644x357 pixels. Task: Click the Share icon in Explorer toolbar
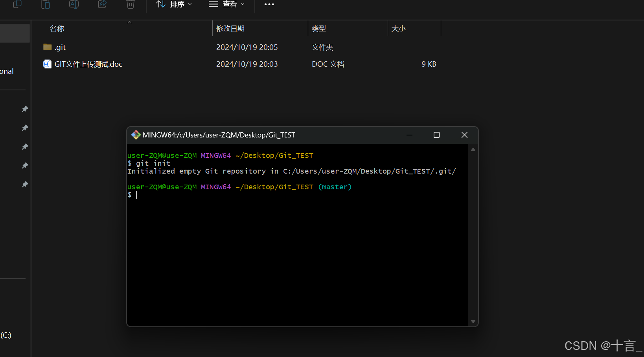[102, 4]
